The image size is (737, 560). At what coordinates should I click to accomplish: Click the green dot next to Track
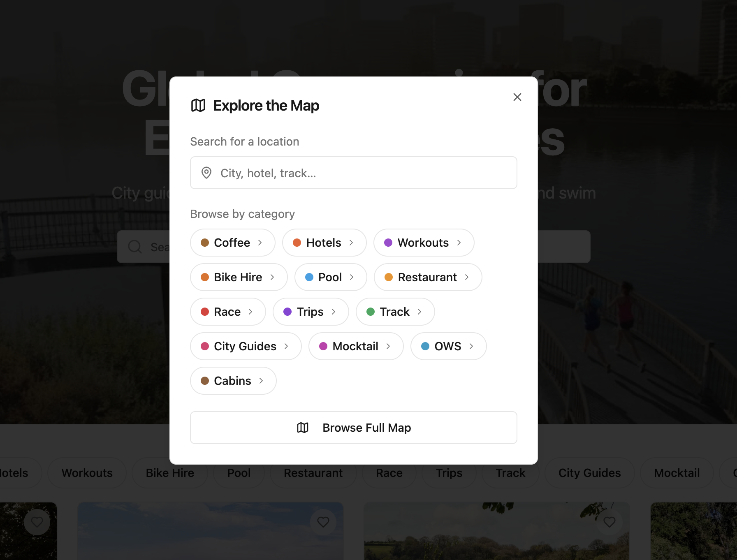[371, 312]
